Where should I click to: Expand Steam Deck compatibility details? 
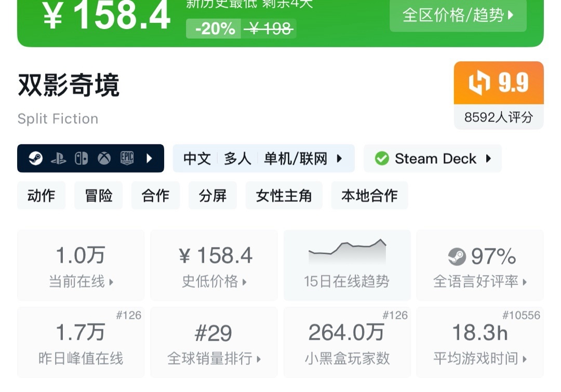pos(488,158)
